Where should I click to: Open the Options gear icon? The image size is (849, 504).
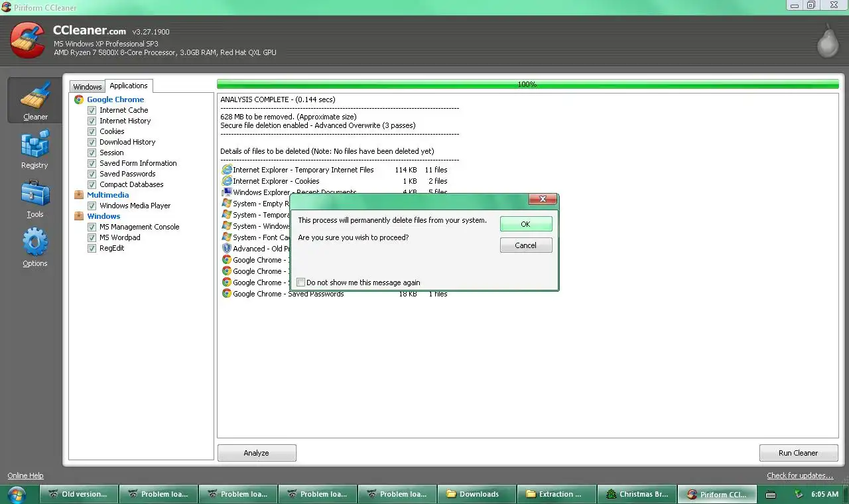click(x=35, y=242)
